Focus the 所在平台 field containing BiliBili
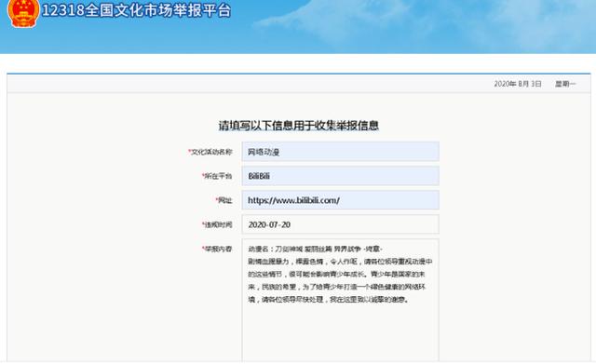Image resolution: width=596 pixels, height=364 pixels. (x=340, y=176)
